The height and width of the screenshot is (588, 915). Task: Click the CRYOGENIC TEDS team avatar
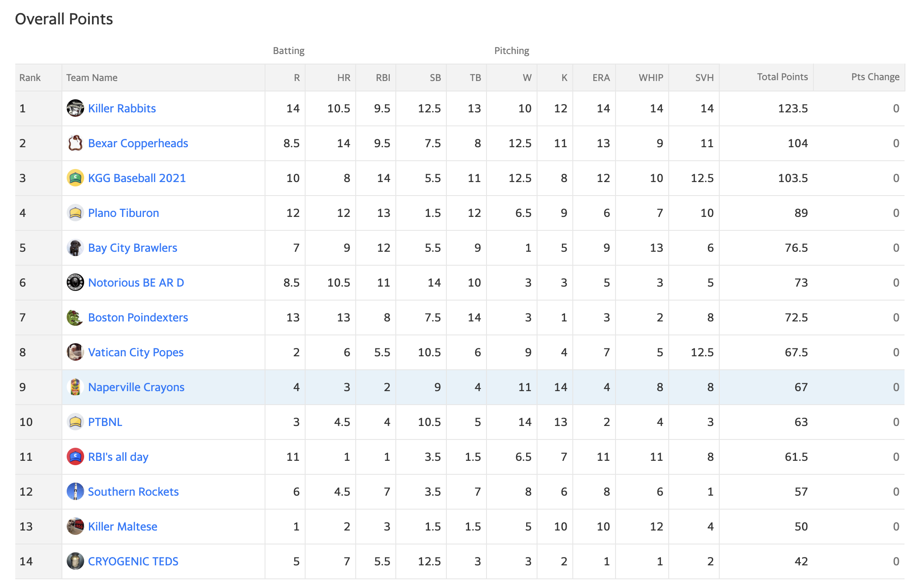click(x=75, y=561)
